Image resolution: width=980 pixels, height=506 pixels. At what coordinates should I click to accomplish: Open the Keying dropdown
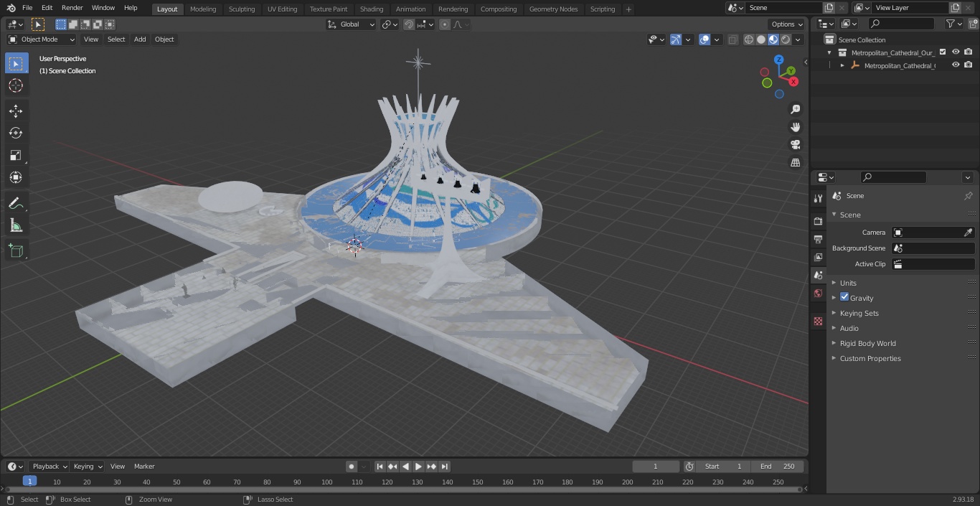88,467
